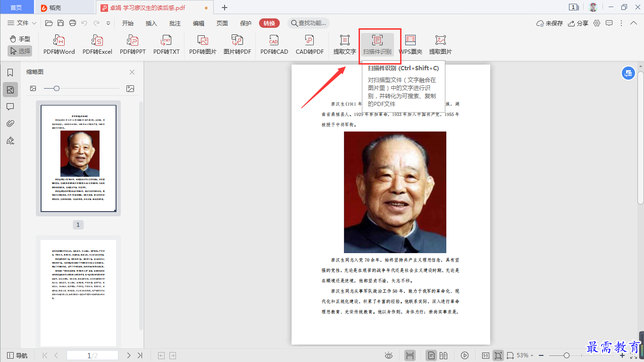
Task: Click the redo arrow icon
Action: click(96, 23)
